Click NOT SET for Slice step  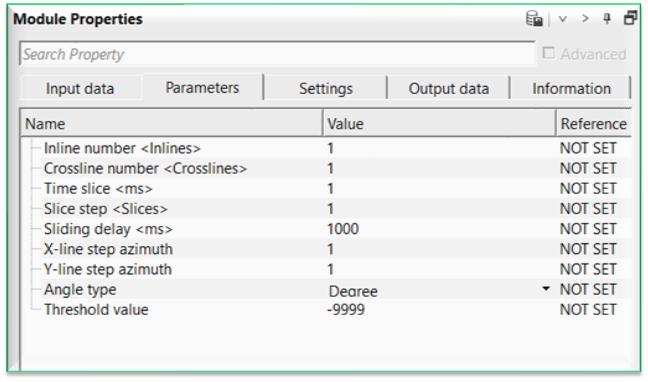[588, 209]
